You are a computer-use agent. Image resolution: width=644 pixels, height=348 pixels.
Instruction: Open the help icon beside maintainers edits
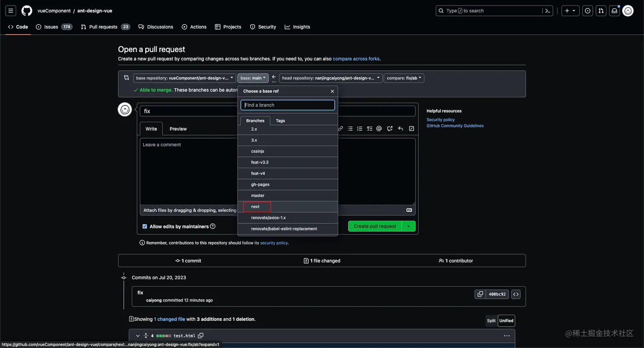[213, 226]
